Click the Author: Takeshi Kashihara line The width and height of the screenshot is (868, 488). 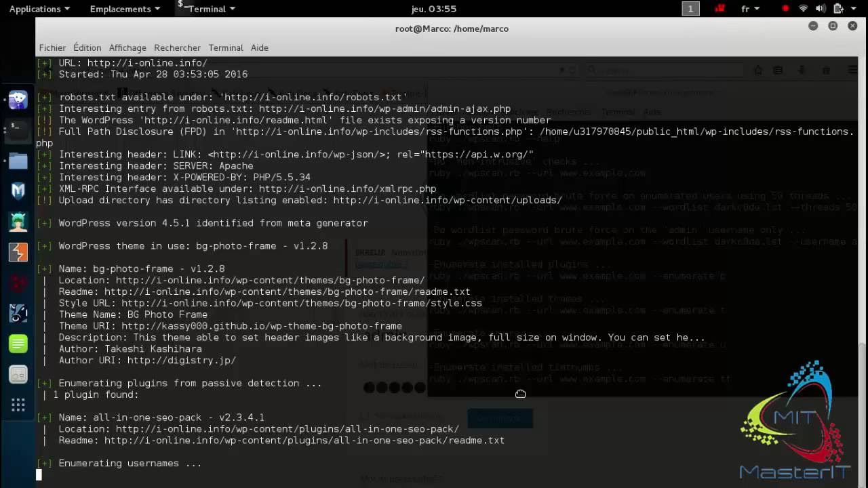coord(122,349)
